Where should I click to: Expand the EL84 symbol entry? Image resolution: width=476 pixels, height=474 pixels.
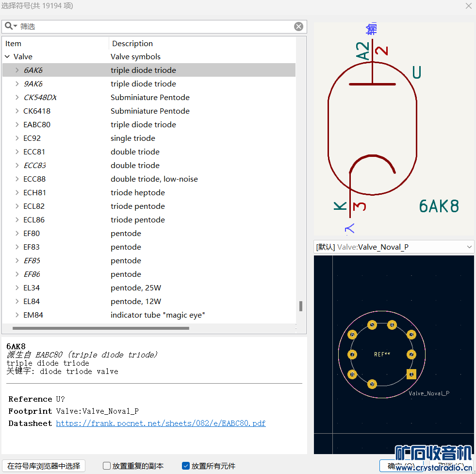pyautogui.click(x=17, y=302)
